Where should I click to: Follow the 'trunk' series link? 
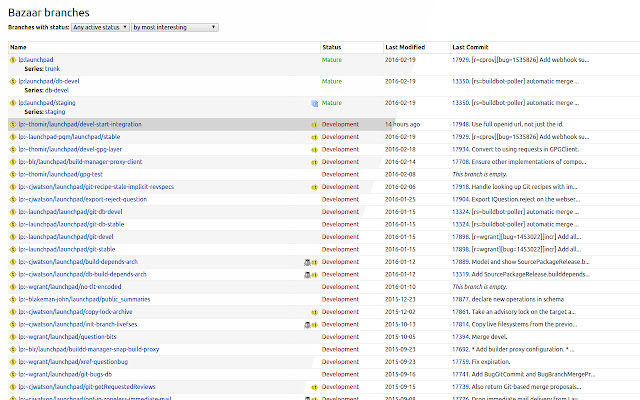point(52,69)
